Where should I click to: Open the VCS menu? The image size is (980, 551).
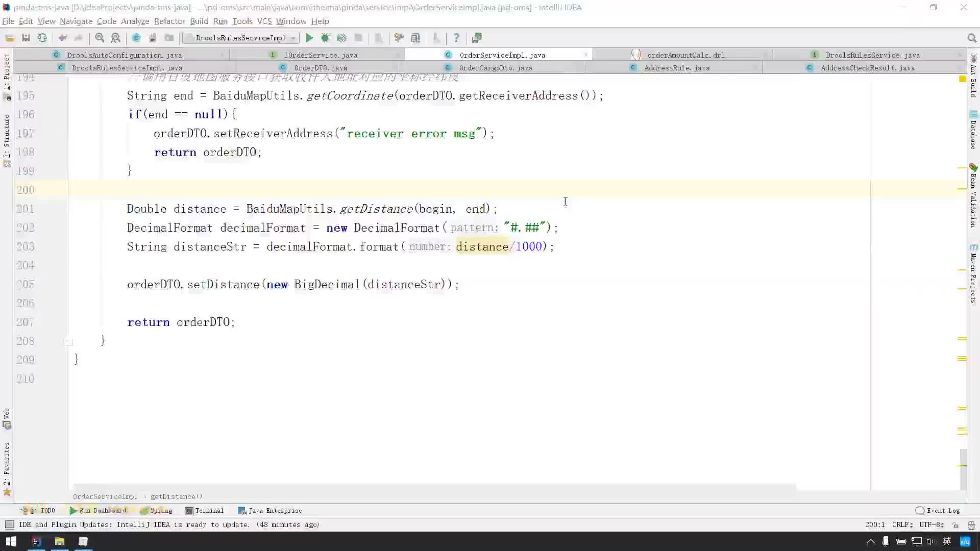[x=264, y=21]
